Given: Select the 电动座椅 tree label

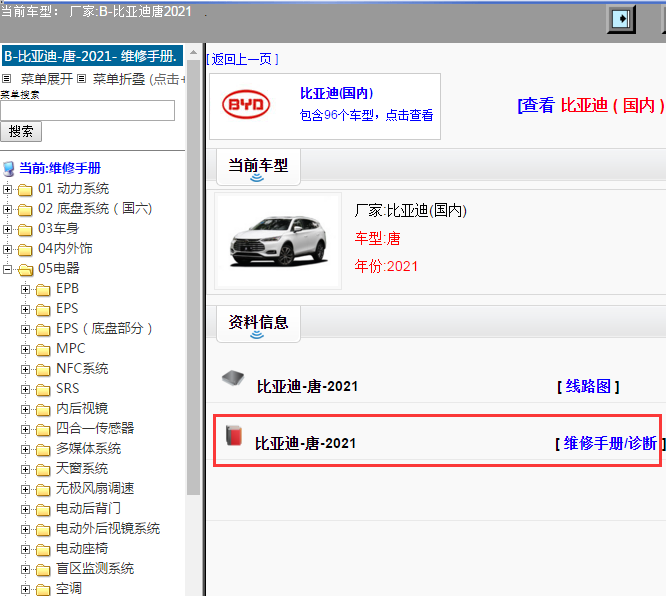Looking at the screenshot, I should pos(82,549).
